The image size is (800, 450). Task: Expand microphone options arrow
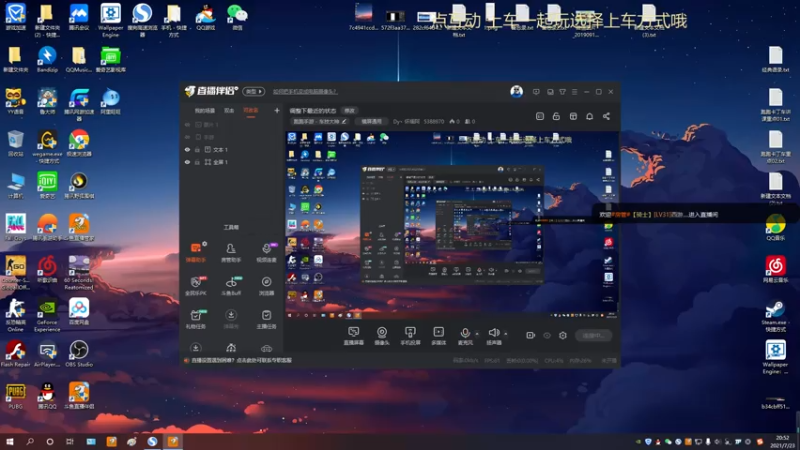[x=477, y=334]
